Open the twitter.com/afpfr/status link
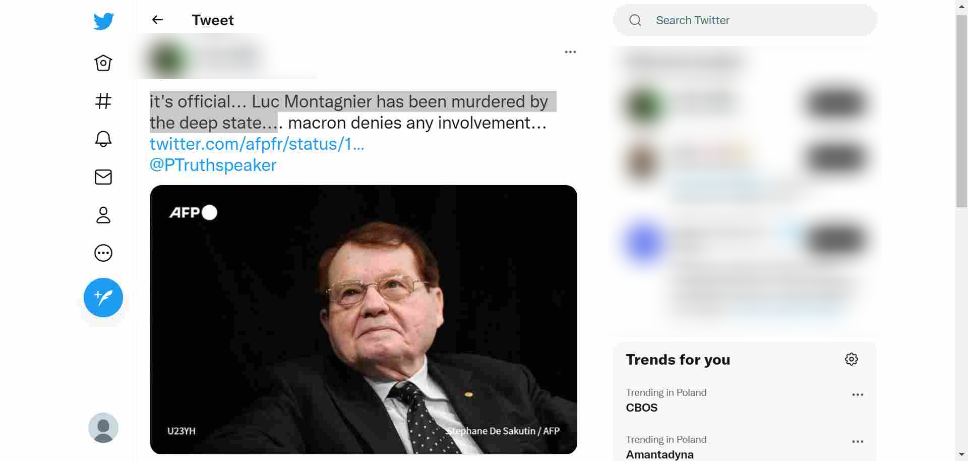 (257, 144)
